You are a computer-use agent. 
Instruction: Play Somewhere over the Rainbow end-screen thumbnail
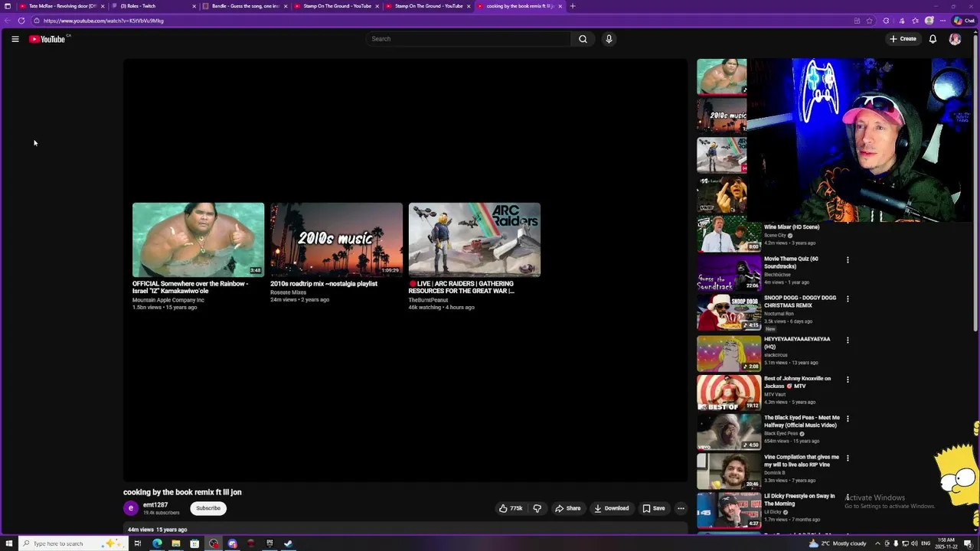coord(198,240)
